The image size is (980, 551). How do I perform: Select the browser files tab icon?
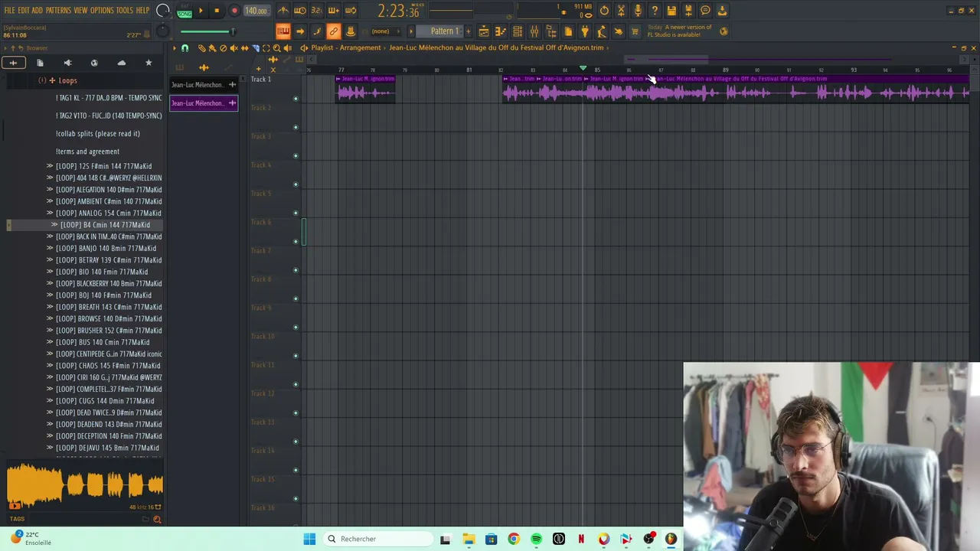pos(40,63)
